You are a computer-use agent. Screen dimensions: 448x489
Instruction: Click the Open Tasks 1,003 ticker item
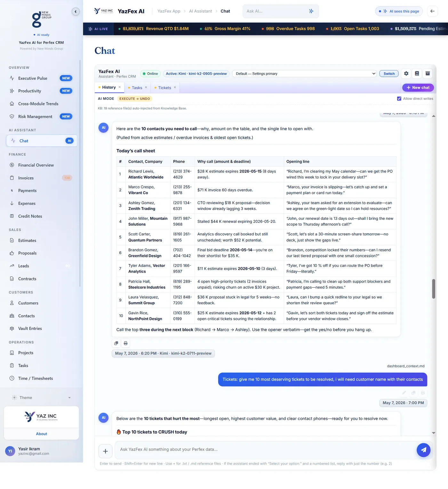point(353,29)
